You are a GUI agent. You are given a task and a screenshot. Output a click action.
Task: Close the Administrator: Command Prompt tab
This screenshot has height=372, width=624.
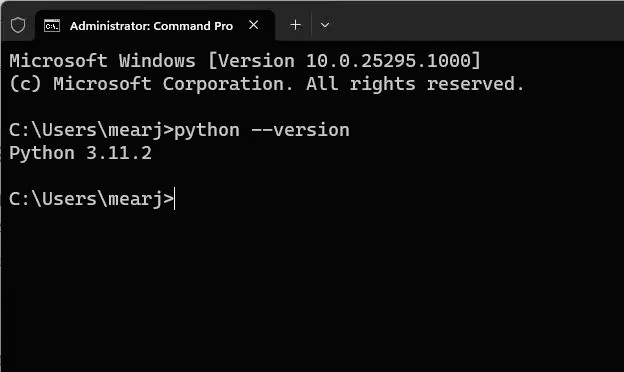pos(254,25)
